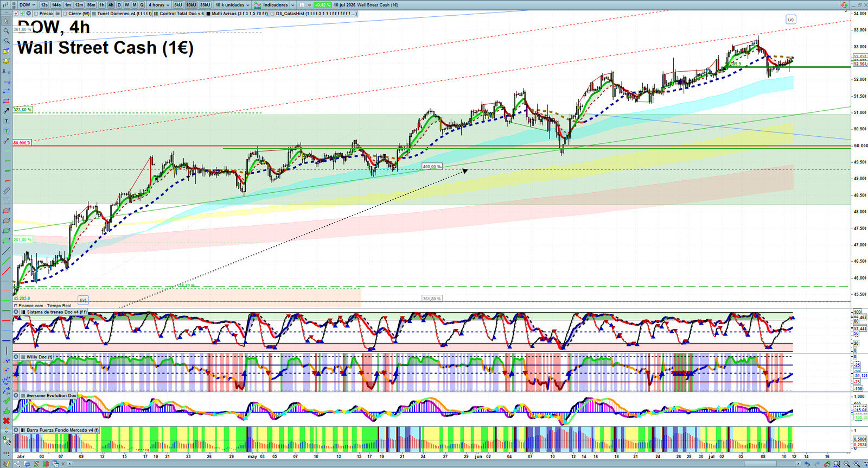Click the 323,60 % Fibonacci level label

coord(22,110)
